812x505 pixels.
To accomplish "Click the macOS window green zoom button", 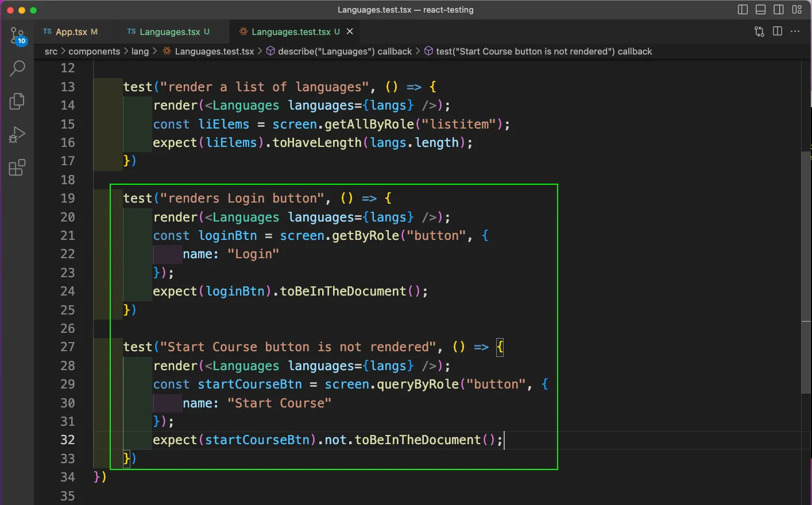I will coord(33,10).
